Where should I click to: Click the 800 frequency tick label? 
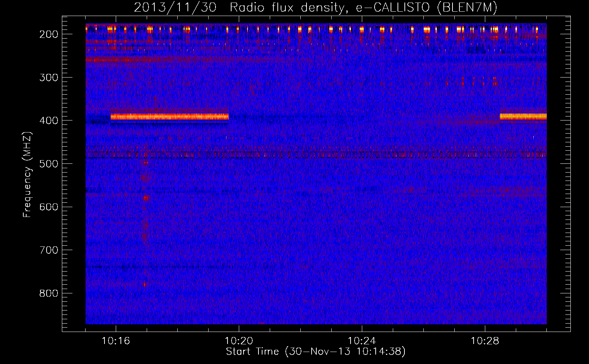pyautogui.click(x=48, y=293)
